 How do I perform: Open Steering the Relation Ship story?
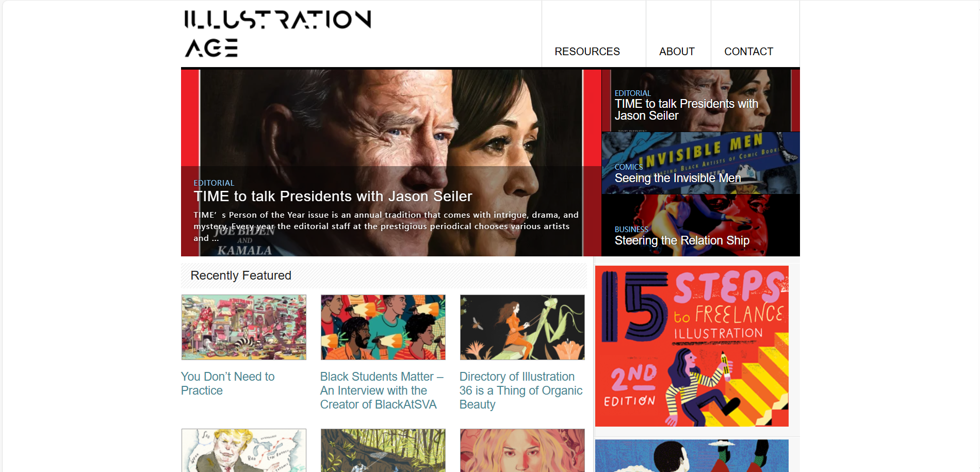pos(682,240)
